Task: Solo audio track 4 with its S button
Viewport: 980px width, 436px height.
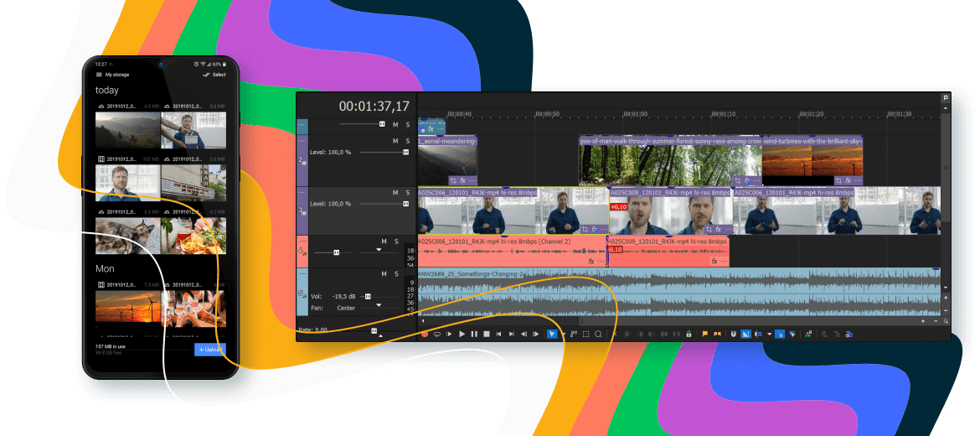Action: (396, 241)
